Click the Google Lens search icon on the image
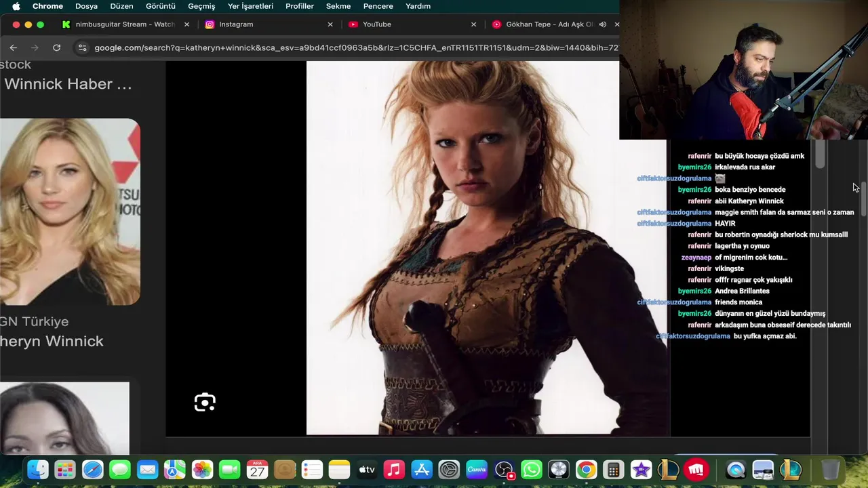Viewport: 868px width, 488px height. [205, 403]
